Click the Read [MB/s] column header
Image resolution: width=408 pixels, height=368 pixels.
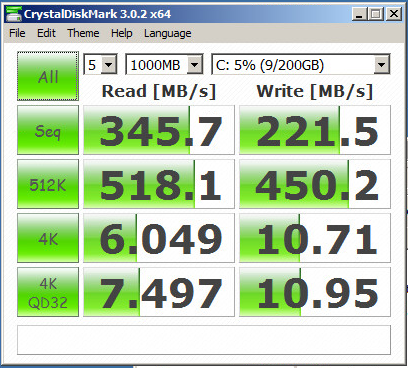(x=159, y=91)
